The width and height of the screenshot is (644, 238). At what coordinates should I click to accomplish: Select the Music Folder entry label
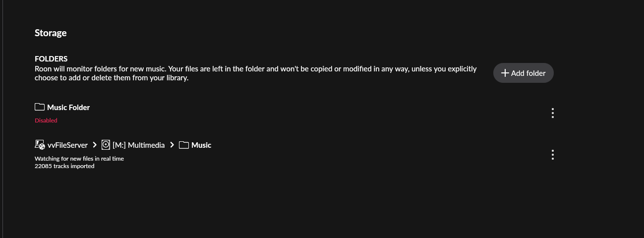68,107
